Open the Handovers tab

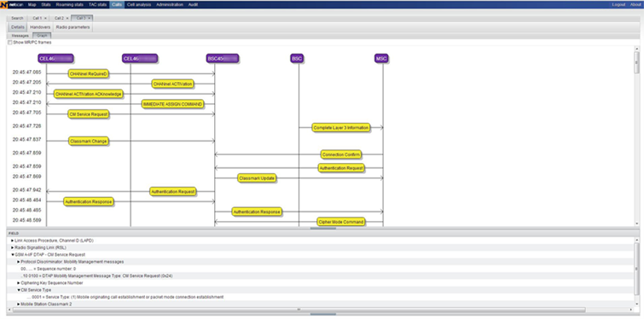pos(40,27)
